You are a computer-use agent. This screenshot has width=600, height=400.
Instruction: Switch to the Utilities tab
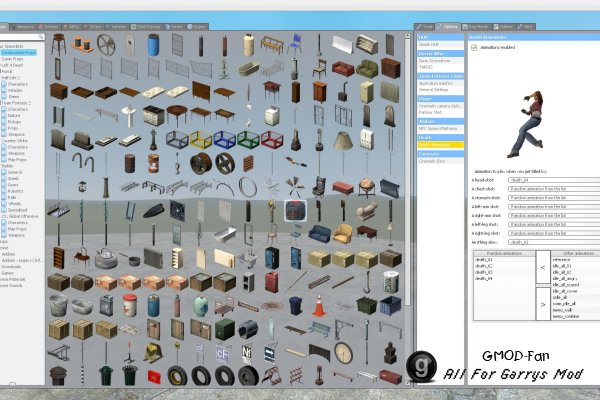(x=503, y=27)
